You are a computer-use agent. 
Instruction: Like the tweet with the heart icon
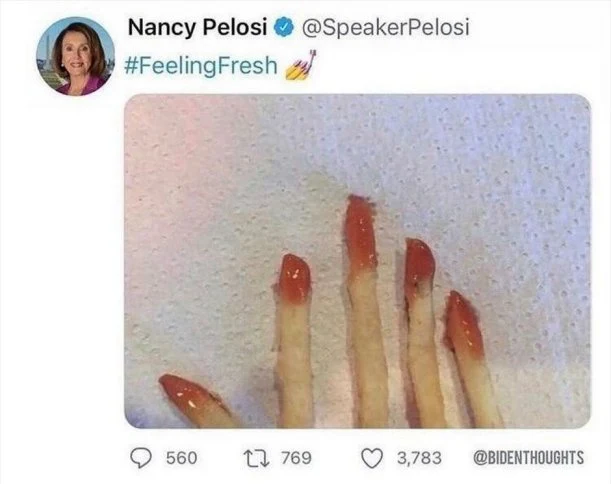[x=372, y=458]
